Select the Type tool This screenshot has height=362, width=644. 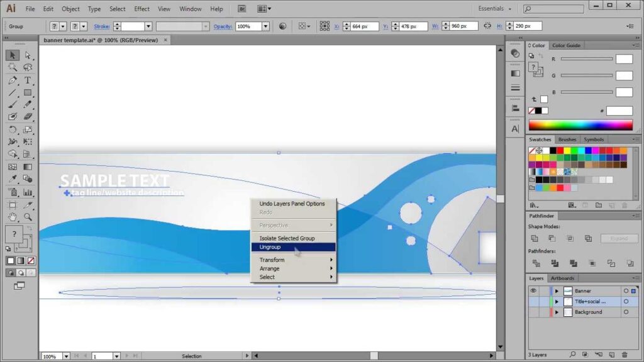[x=26, y=80]
